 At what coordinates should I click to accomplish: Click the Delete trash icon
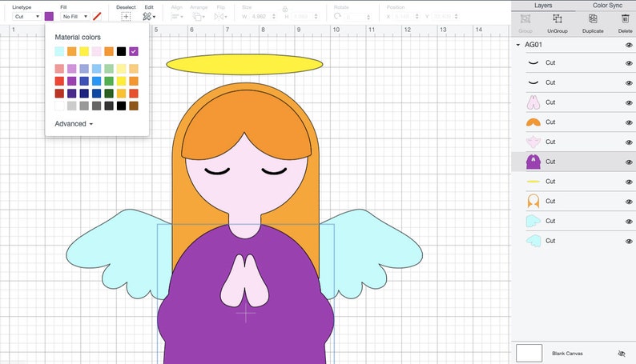(625, 18)
